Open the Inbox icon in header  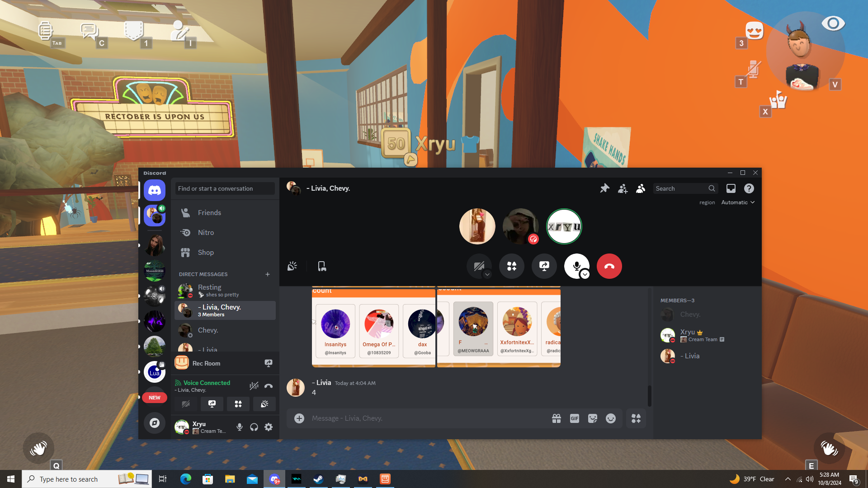tap(731, 188)
